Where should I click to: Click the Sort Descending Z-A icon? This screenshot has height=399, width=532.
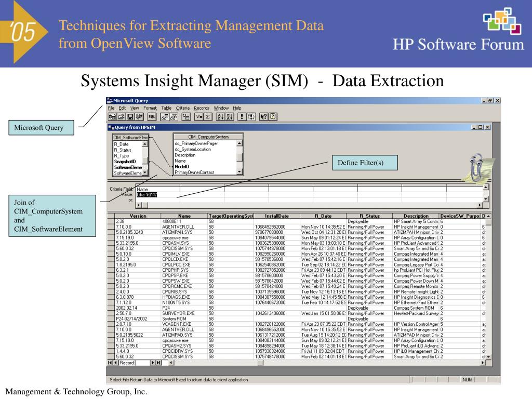coord(229,117)
